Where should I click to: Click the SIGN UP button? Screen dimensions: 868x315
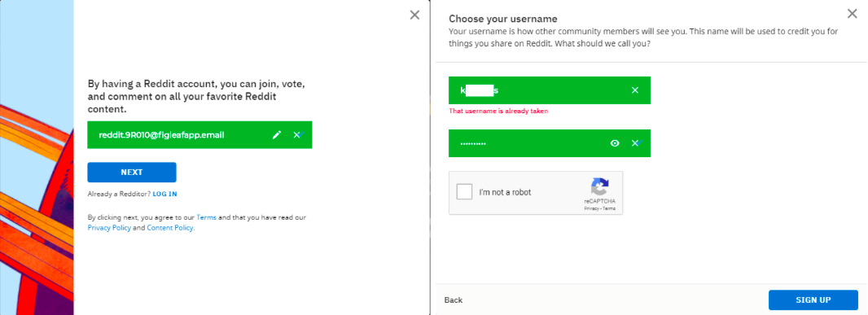tap(813, 300)
